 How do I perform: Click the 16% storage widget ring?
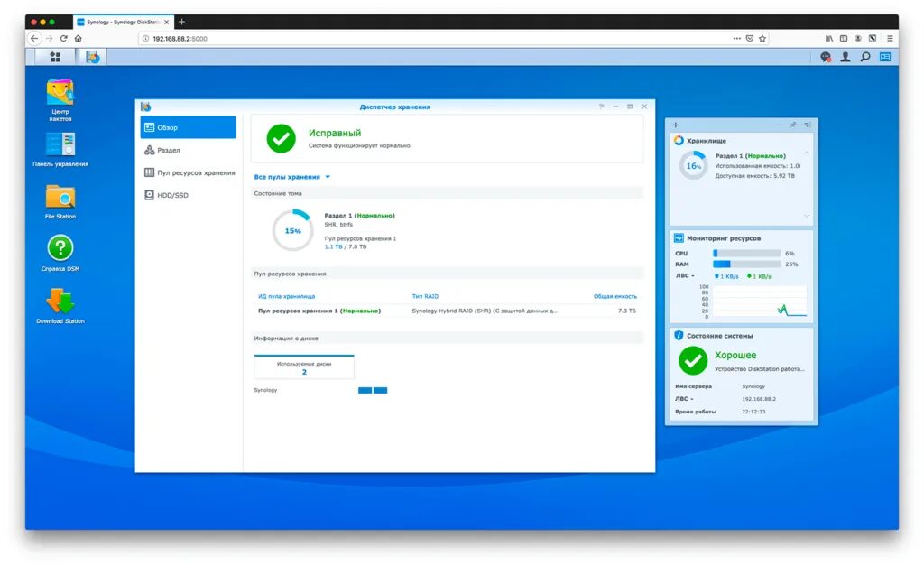(x=694, y=166)
